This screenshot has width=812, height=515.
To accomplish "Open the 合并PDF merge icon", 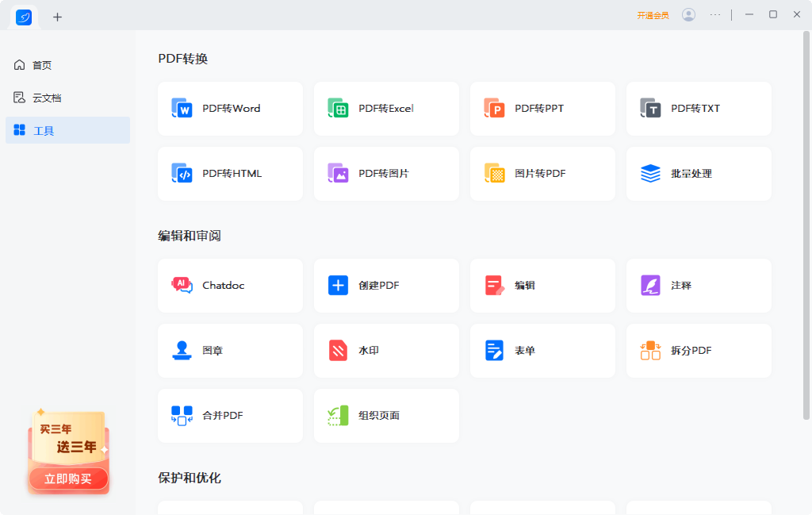I will coord(182,416).
